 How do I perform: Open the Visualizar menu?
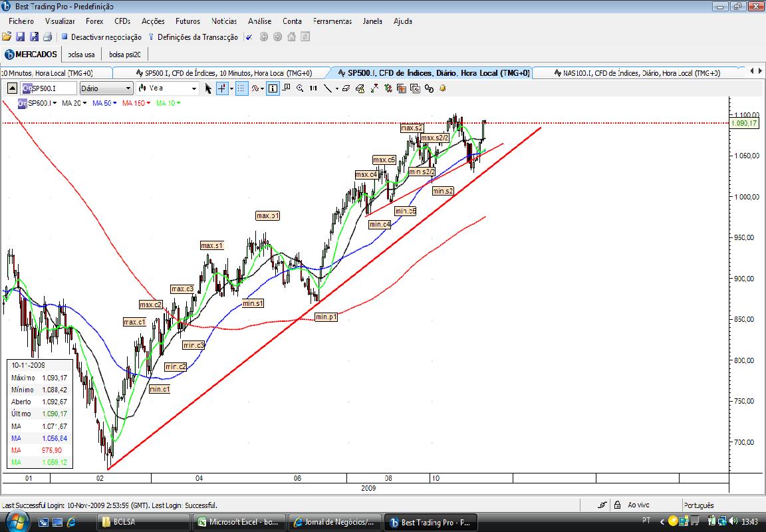click(60, 21)
